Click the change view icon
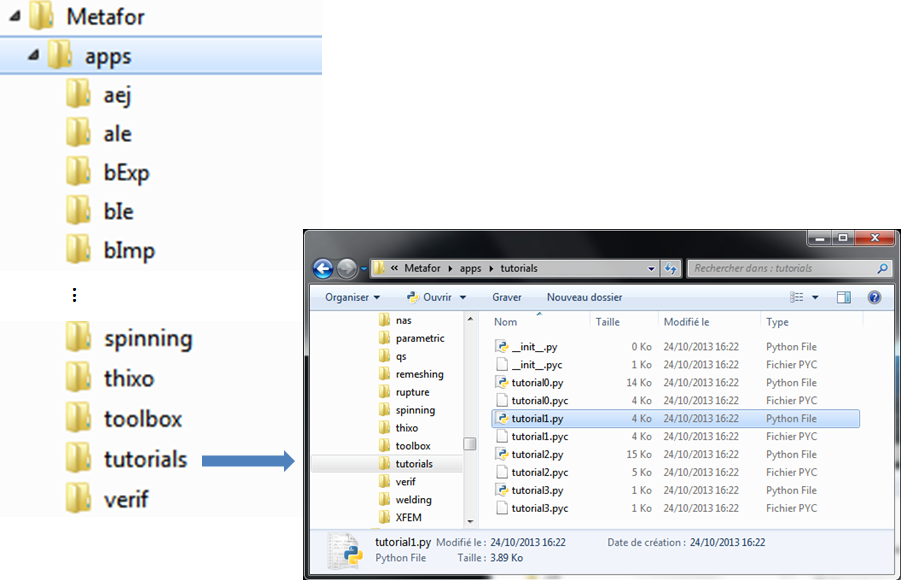902x580 pixels. click(x=797, y=297)
